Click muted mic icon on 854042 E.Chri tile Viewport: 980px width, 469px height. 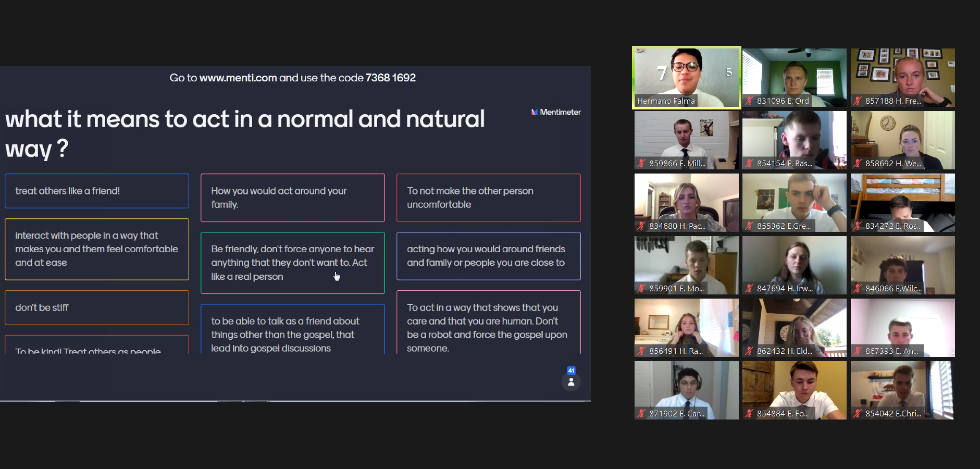tap(858, 414)
